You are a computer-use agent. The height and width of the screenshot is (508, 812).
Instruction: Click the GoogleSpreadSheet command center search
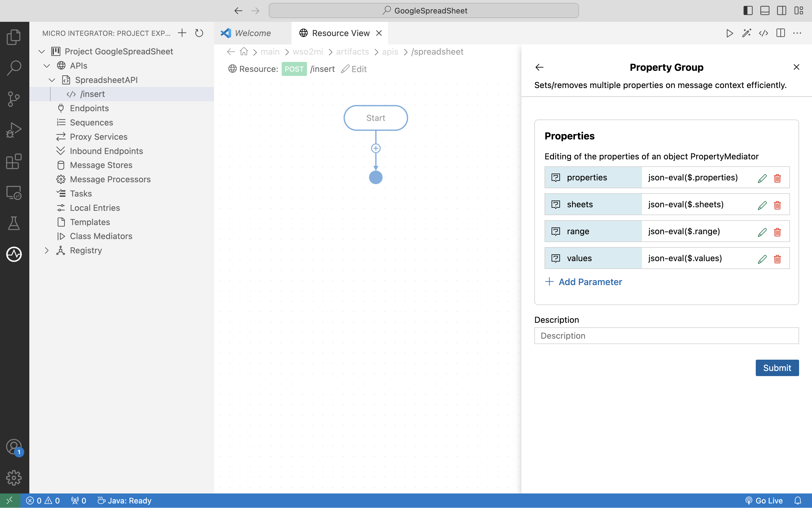coord(424,11)
